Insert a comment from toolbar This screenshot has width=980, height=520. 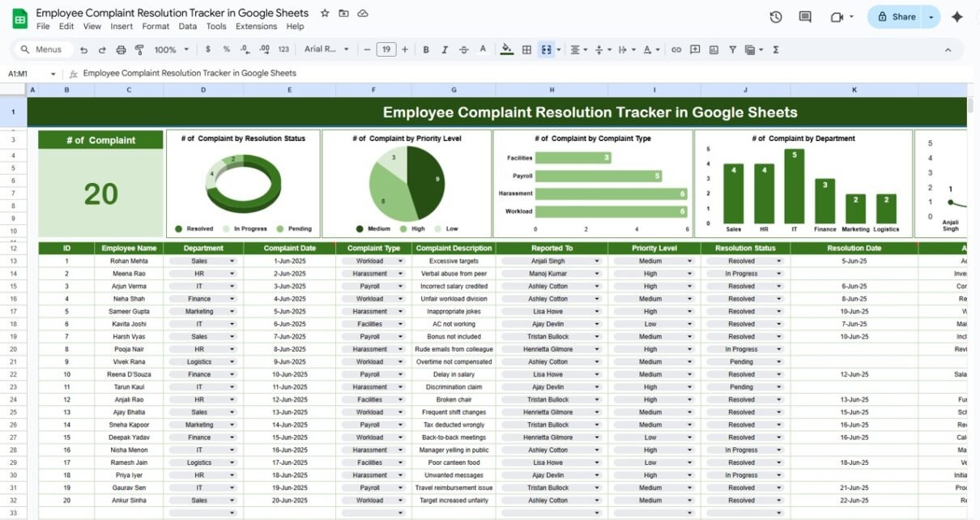695,49
